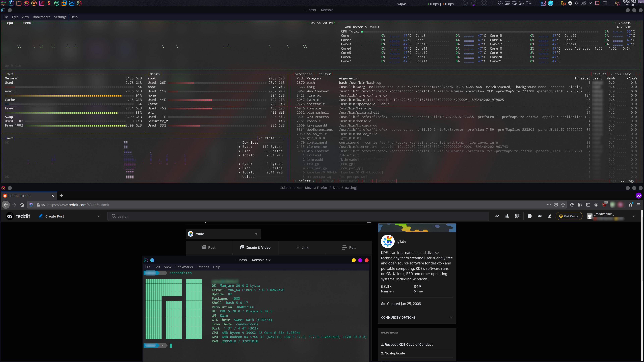Open the Bookmarks menu in Konsole
The height and width of the screenshot is (362, 644).
click(x=41, y=17)
